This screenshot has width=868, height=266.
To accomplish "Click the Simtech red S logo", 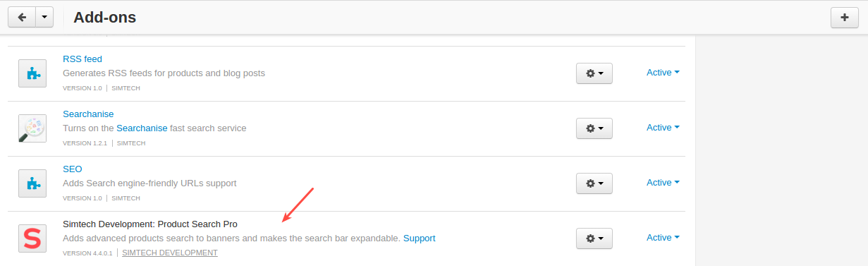I will (32, 238).
